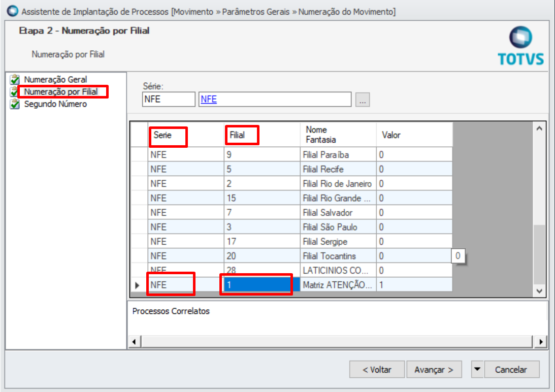Viewport: 555px width, 392px height.
Task: Click the checklist icon beside Segundo Número
Action: coord(15,104)
